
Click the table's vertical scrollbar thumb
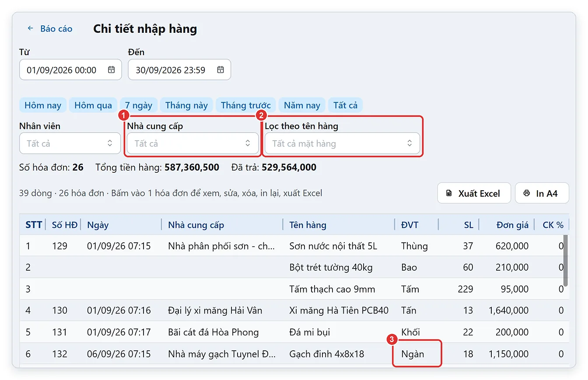coord(565,261)
